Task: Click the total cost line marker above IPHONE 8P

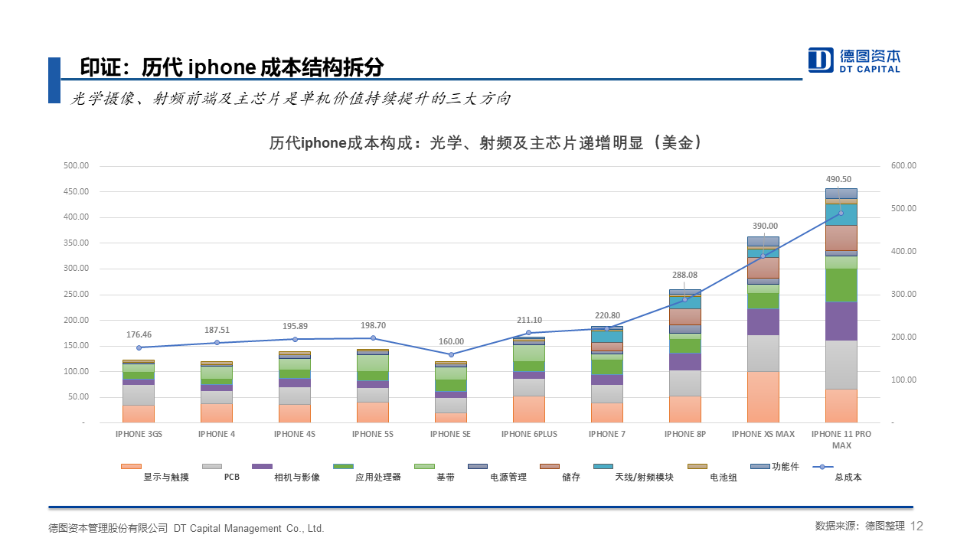Action: [x=685, y=299]
